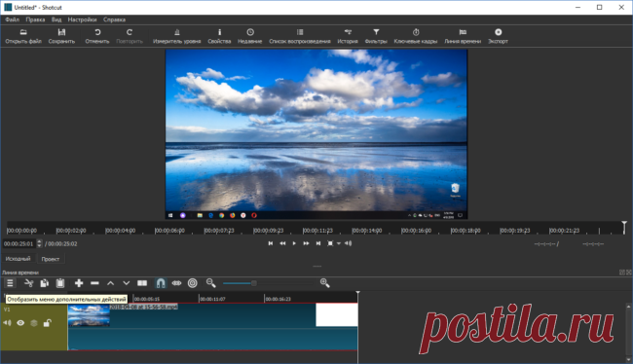Screen dimensions: 633x364
Task: Open the Файл menu
Action: [12, 19]
